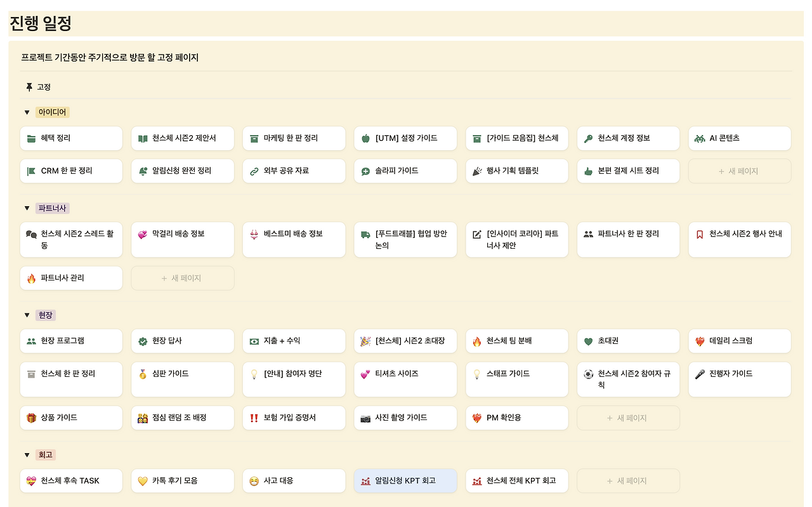The width and height of the screenshot is (812, 507).
Task: Click the gift icon on 상품 가이드
Action: [x=30, y=418]
